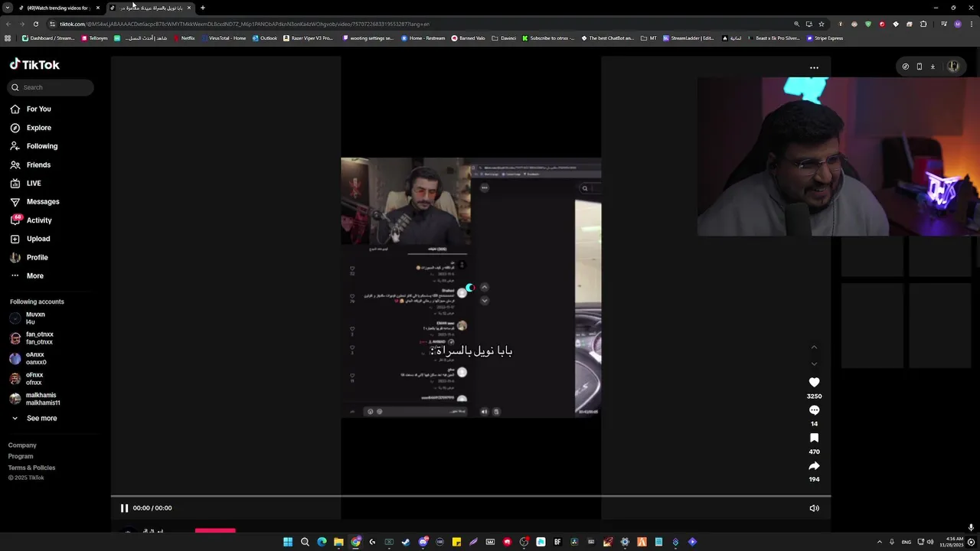
Task: Open the profile avatar at top right
Action: point(953,67)
